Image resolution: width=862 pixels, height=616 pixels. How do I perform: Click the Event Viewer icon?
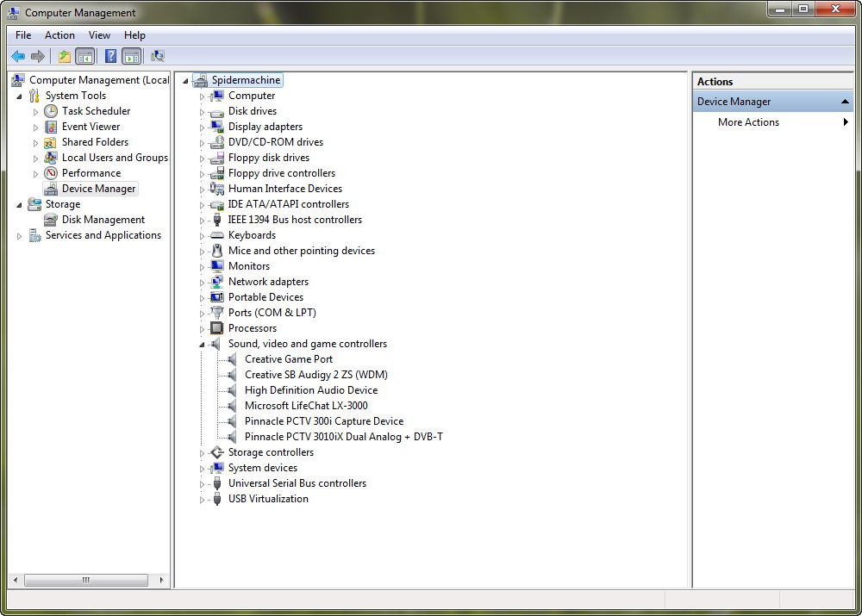click(51, 127)
